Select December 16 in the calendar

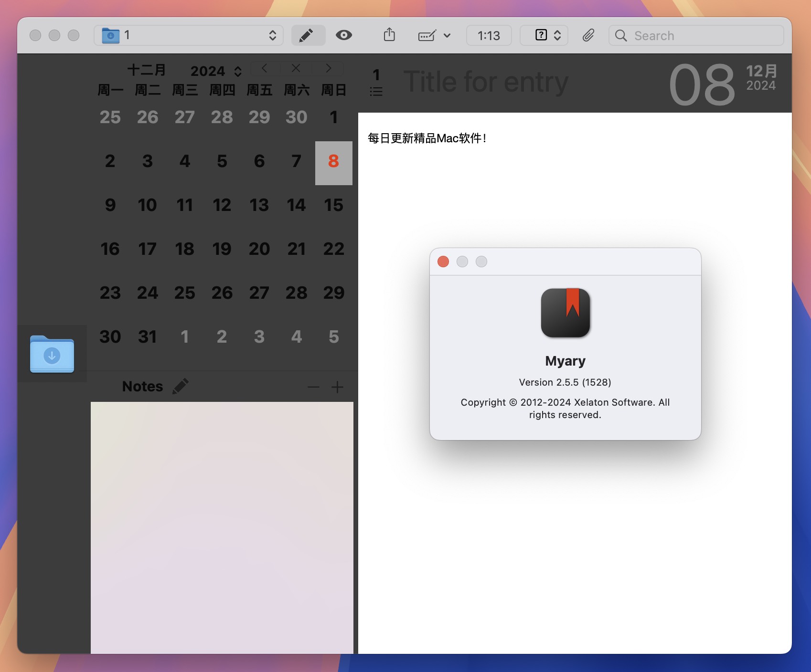click(110, 249)
